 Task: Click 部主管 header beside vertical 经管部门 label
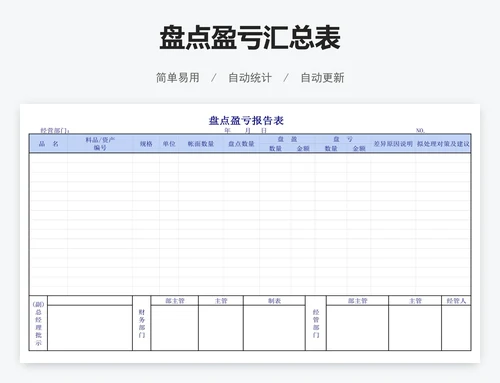[357, 301]
